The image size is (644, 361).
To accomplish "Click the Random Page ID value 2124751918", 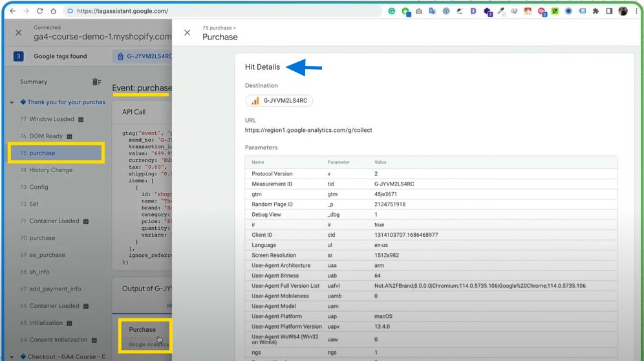I will click(x=390, y=204).
